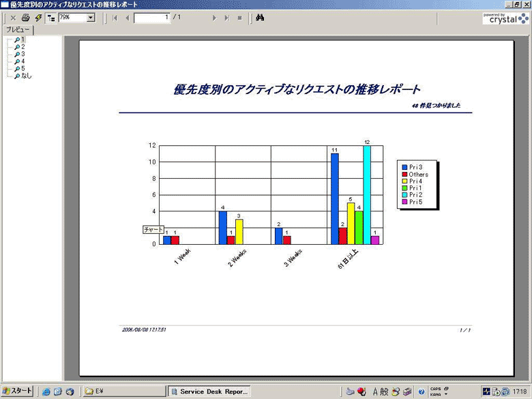Select the なし group tree item
The image size is (532, 399).
26,76
